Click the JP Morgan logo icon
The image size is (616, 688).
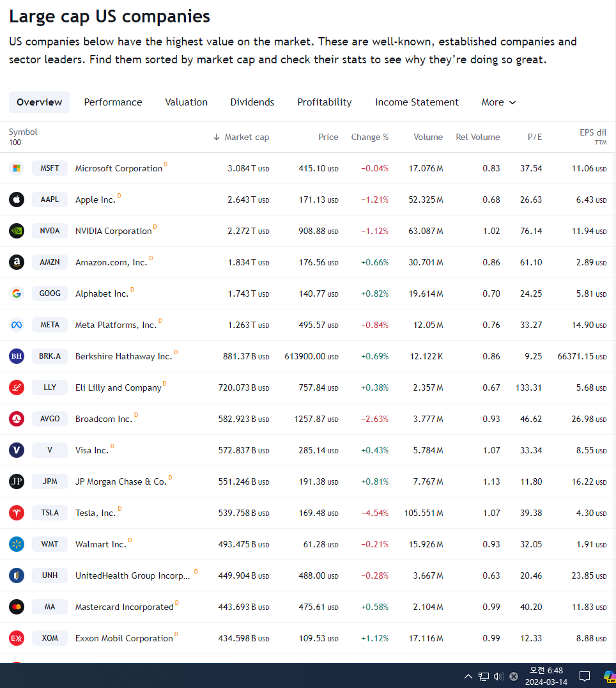17,481
